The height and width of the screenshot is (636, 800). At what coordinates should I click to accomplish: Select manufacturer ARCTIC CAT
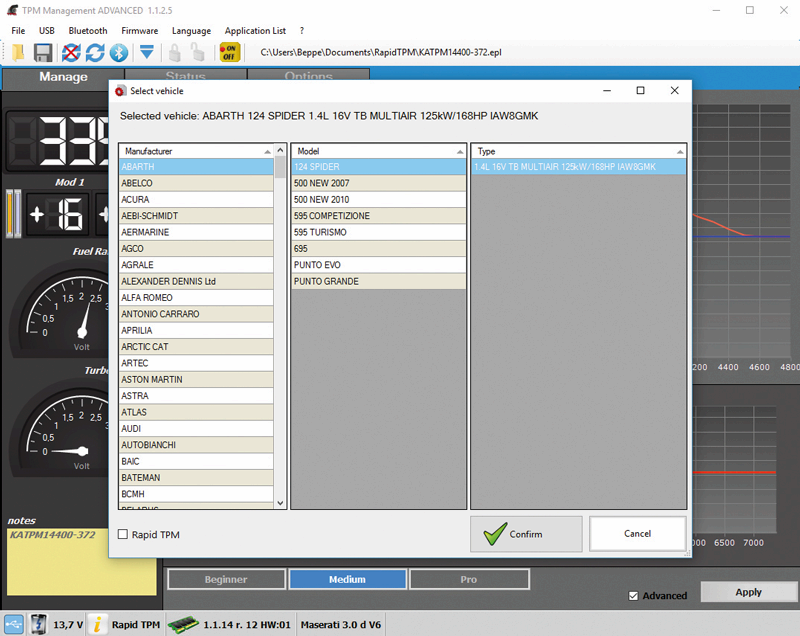click(196, 347)
